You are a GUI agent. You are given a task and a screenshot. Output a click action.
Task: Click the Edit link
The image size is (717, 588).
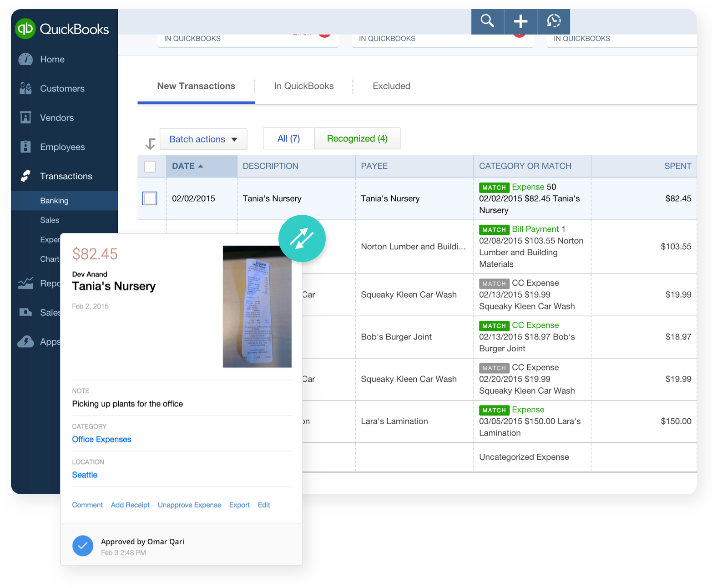pos(264,505)
